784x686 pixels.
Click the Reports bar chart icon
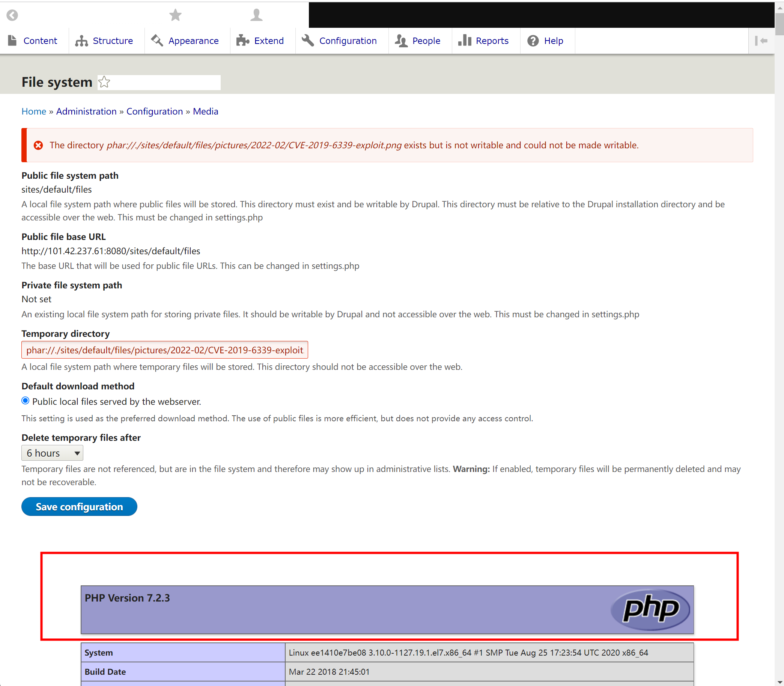tap(464, 41)
